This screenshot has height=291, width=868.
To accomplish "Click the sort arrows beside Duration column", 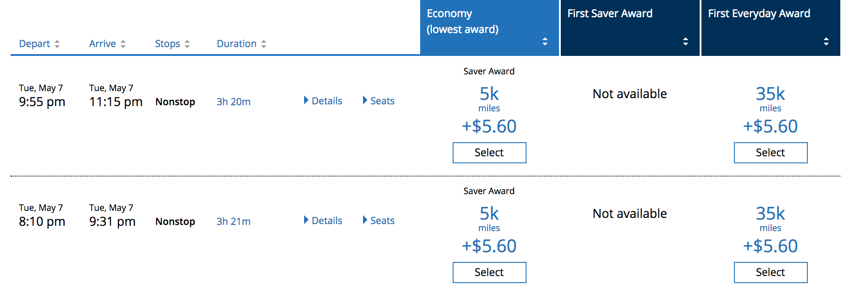I will coord(263,43).
